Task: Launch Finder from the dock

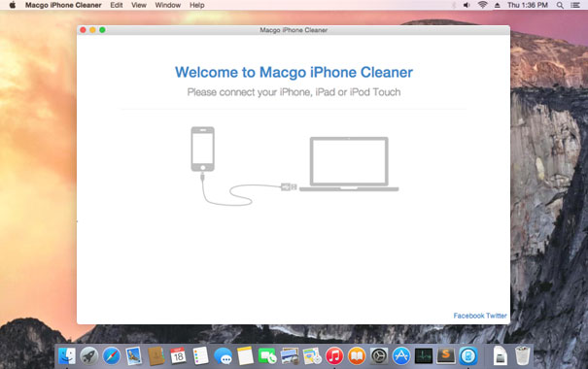Action: click(67, 355)
